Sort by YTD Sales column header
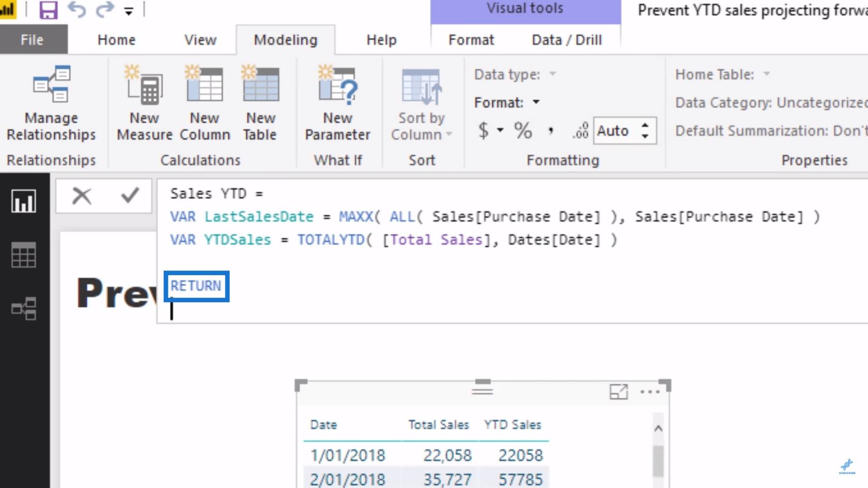This screenshot has width=868, height=488. click(513, 424)
